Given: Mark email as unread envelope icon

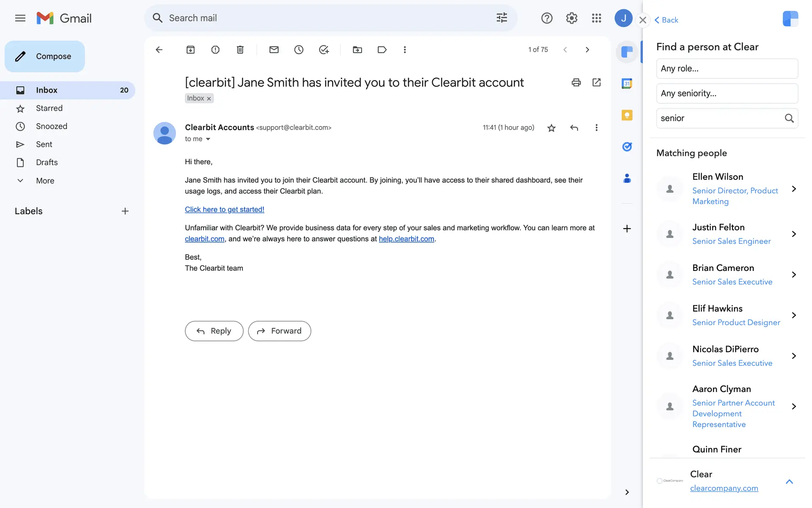Looking at the screenshot, I should pos(274,50).
